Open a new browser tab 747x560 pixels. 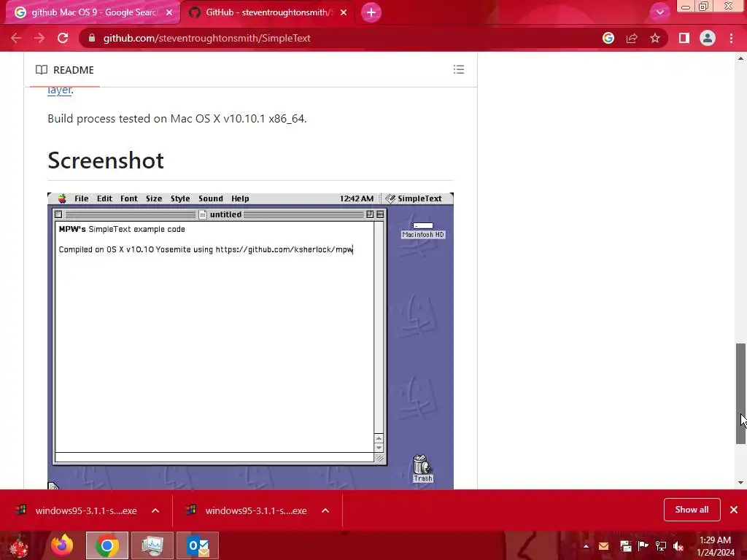click(371, 12)
